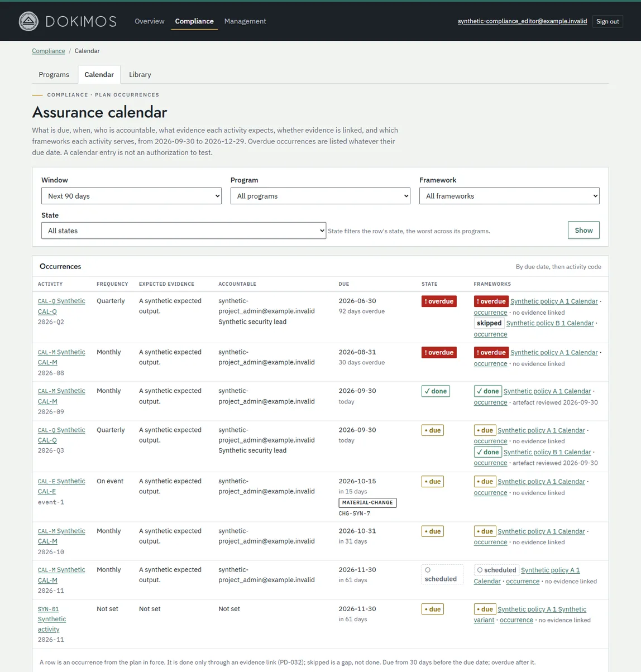Open the CAL-Q activity for 2026-Q2

point(61,306)
